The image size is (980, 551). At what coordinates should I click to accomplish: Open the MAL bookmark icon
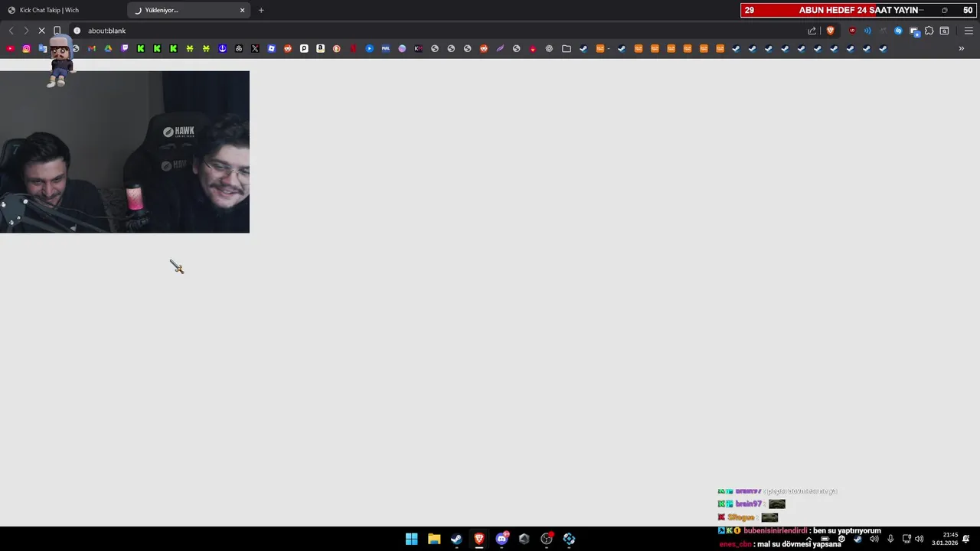click(385, 48)
